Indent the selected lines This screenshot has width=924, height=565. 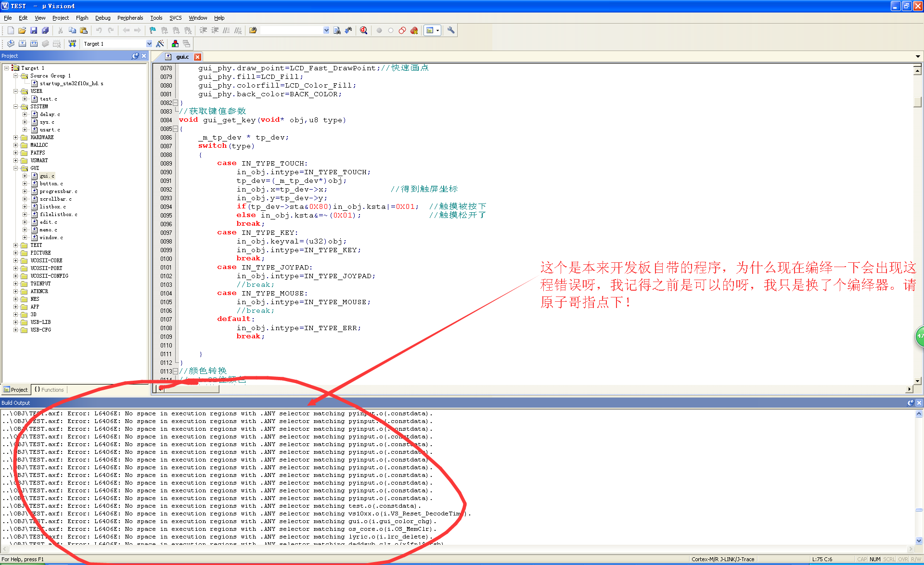click(204, 30)
